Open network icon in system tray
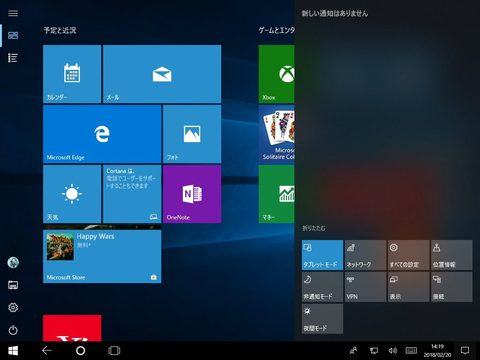This screenshot has height=360, width=480. (x=374, y=351)
